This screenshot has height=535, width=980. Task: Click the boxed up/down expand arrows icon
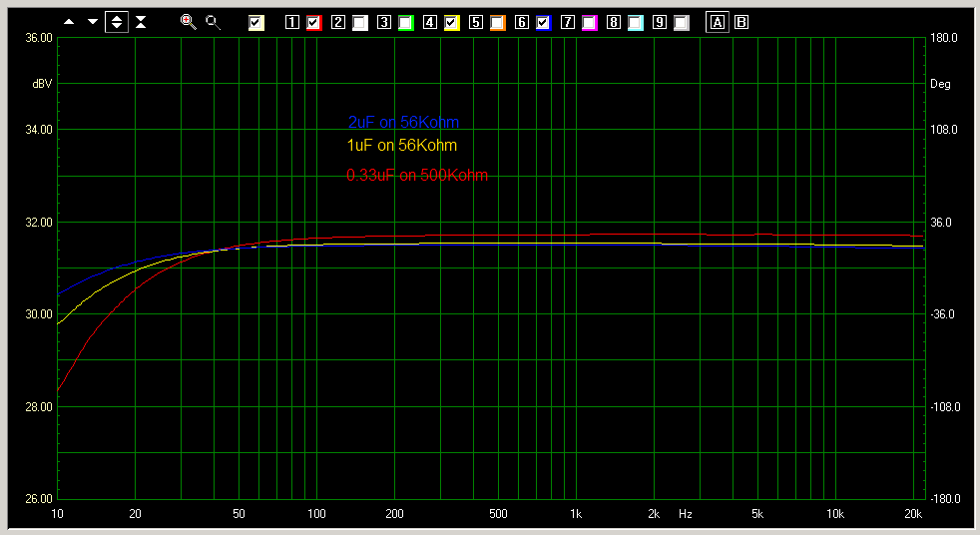point(117,22)
